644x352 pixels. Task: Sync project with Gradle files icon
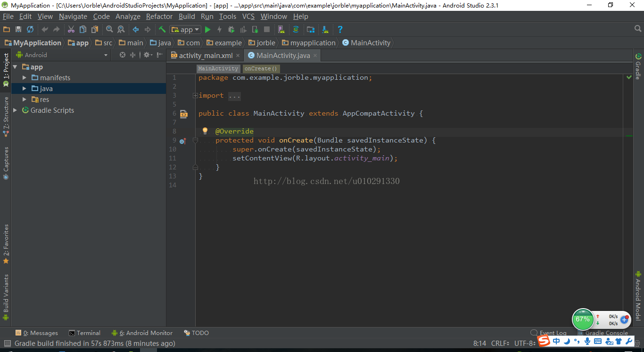point(296,29)
